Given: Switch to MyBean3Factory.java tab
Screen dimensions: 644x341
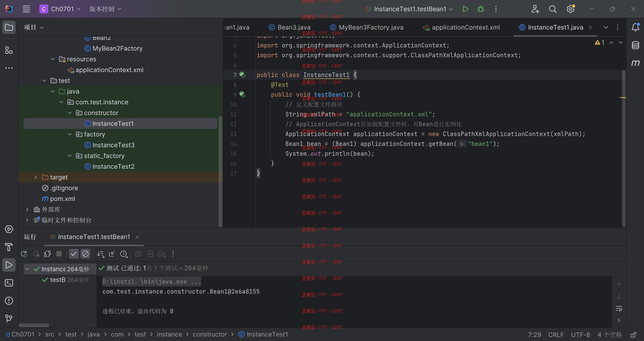Looking at the screenshot, I should 366,27.
